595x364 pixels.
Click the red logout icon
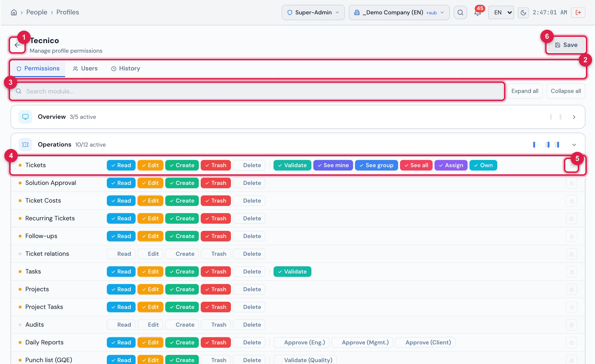(x=578, y=12)
